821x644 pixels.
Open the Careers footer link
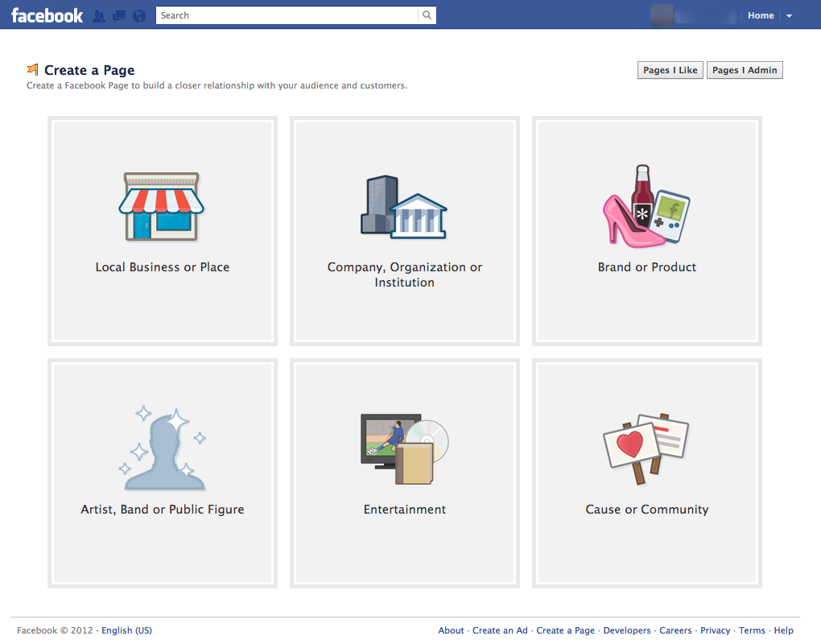coord(675,630)
